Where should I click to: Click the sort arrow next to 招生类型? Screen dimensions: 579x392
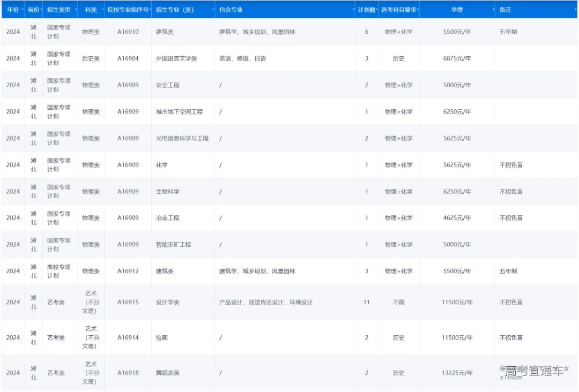(x=75, y=10)
